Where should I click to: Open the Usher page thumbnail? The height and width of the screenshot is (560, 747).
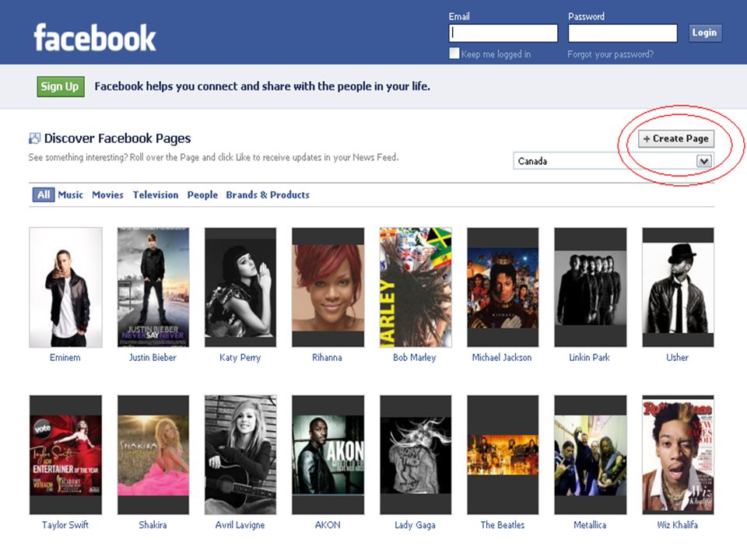(x=678, y=287)
